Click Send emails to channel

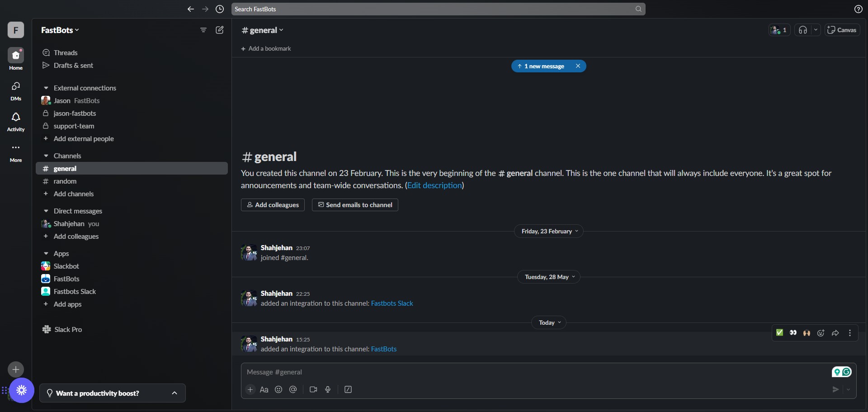point(355,205)
